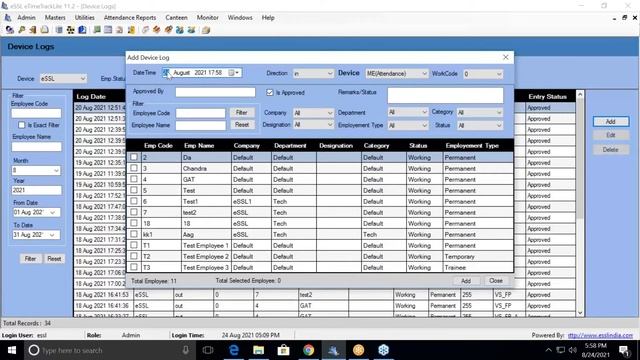The image size is (640, 360).
Task: Open calendar picker in DateTime field
Action: click(x=233, y=73)
